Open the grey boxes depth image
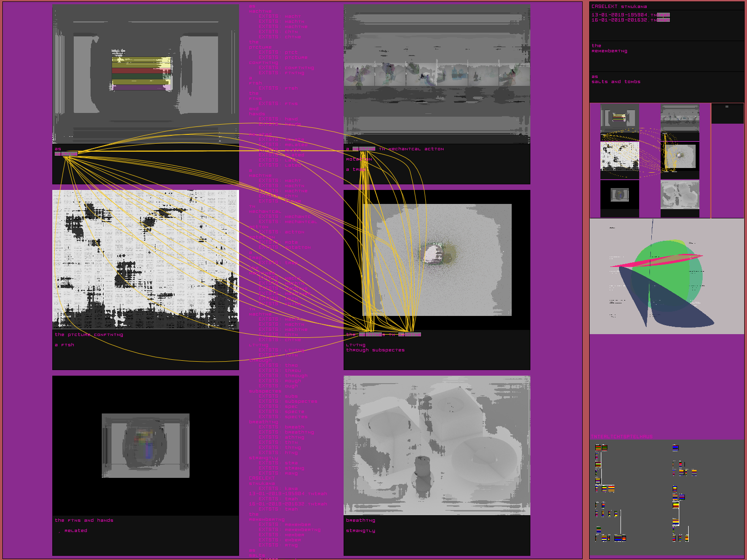Image resolution: width=747 pixels, height=560 pixels. point(437,445)
